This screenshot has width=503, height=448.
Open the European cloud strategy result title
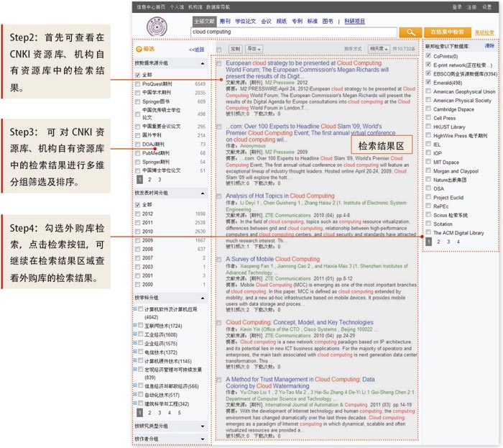pos(307,70)
